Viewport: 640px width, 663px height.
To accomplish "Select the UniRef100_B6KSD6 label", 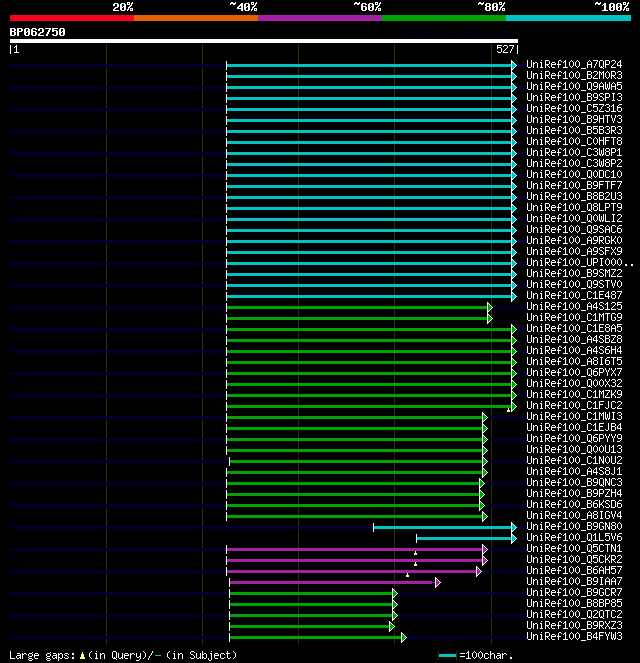I will coord(574,504).
